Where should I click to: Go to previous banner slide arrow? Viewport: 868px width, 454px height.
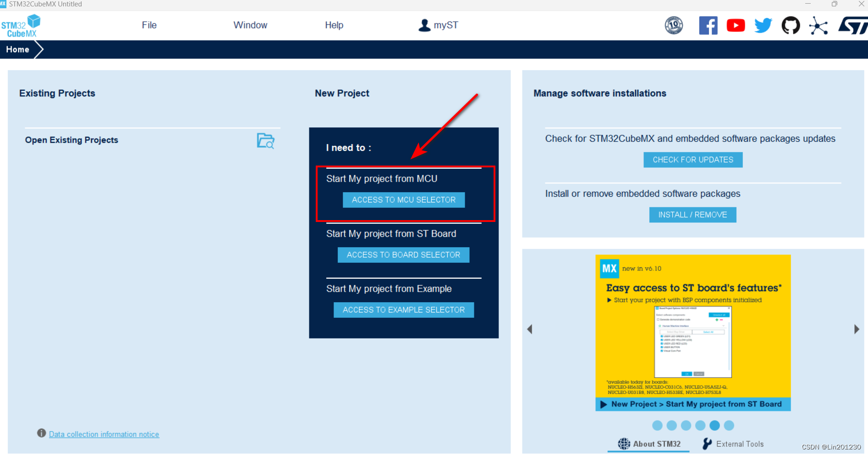tap(530, 329)
